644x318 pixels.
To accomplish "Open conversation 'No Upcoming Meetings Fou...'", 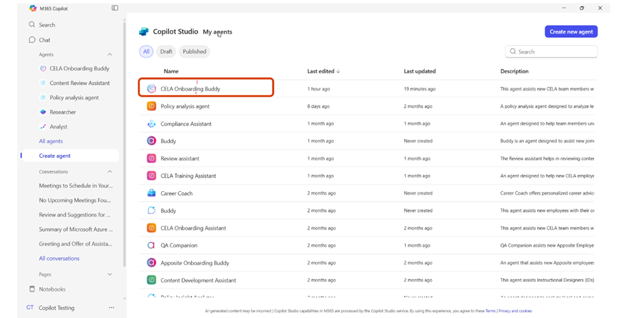I will (75, 201).
